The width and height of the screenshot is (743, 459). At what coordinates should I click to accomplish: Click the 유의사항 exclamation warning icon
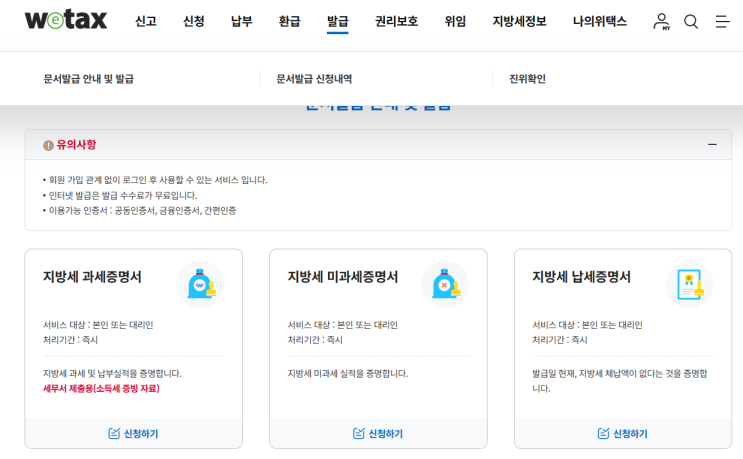click(x=48, y=145)
